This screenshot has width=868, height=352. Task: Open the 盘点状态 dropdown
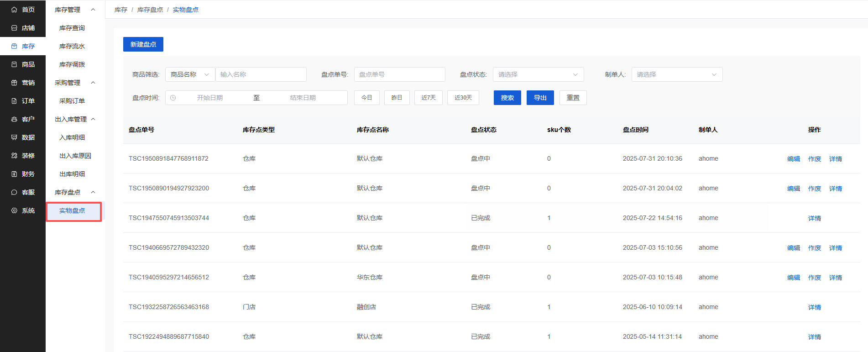(x=538, y=74)
